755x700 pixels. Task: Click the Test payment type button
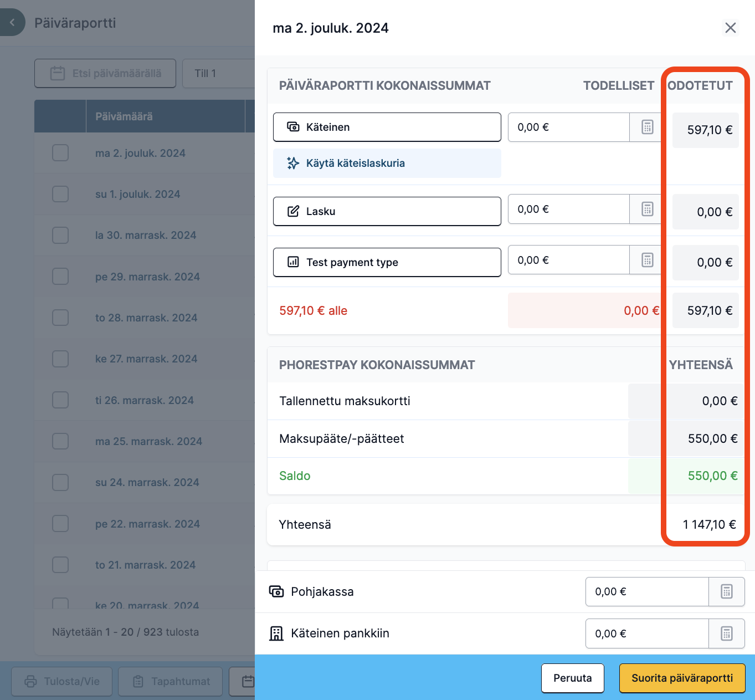pos(387,262)
